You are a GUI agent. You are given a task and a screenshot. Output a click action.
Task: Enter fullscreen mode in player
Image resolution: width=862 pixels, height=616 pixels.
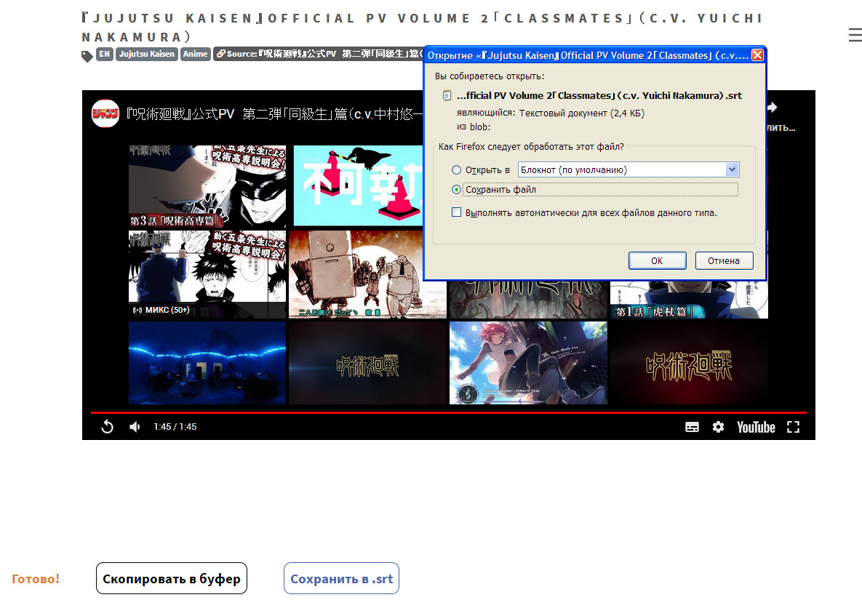(794, 427)
